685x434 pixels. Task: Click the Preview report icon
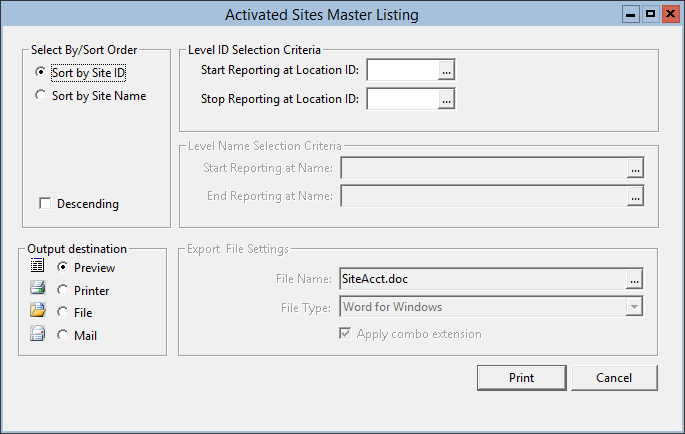(x=37, y=267)
